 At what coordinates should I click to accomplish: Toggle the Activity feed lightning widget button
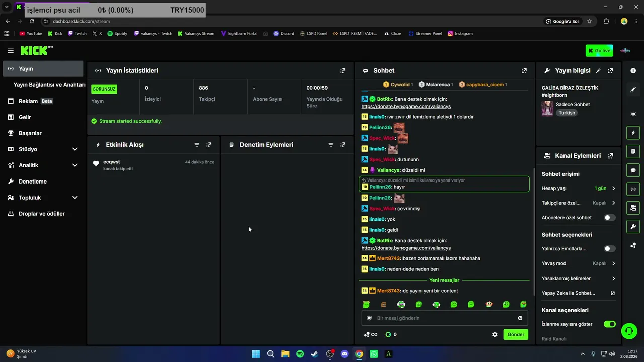click(633, 133)
